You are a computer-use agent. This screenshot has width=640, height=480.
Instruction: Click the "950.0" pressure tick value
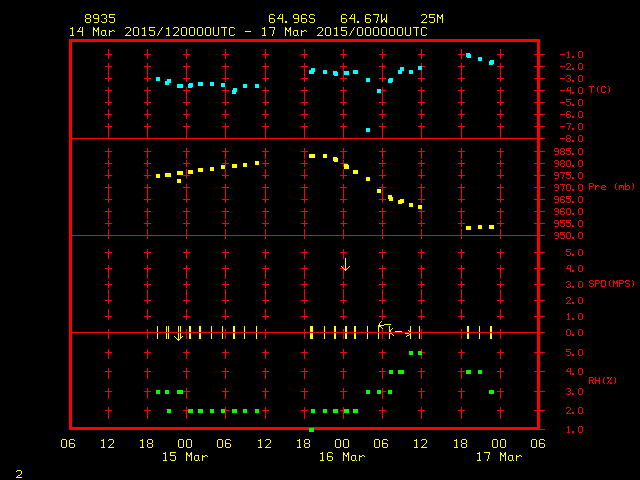pyautogui.click(x=569, y=236)
